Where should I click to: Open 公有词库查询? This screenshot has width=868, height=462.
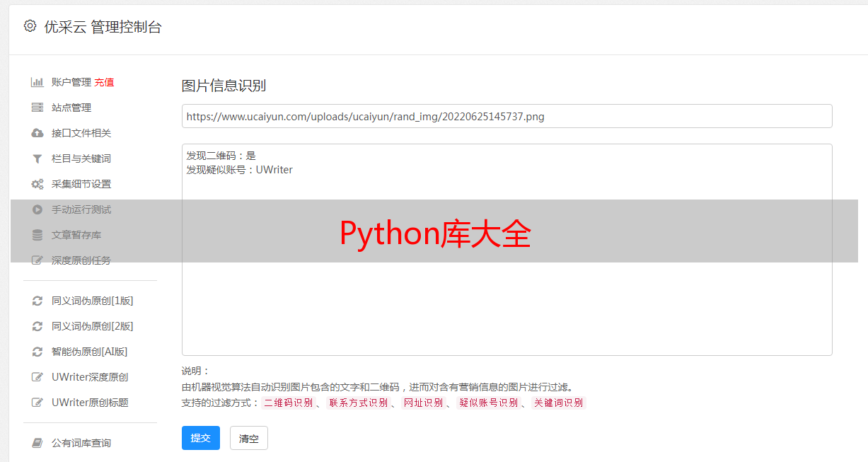(81, 443)
